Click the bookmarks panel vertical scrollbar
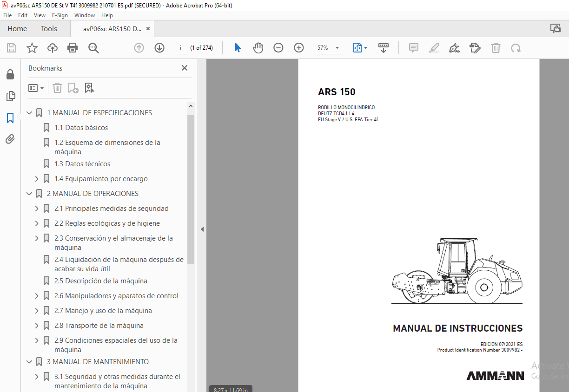The width and height of the screenshot is (569, 392). coord(191,189)
